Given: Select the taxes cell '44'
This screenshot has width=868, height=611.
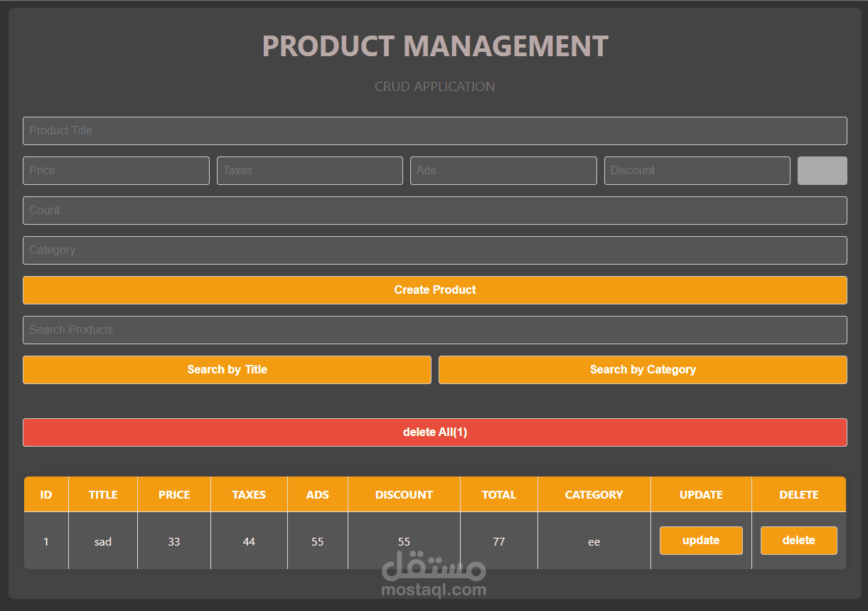Looking at the screenshot, I should pyautogui.click(x=249, y=541).
